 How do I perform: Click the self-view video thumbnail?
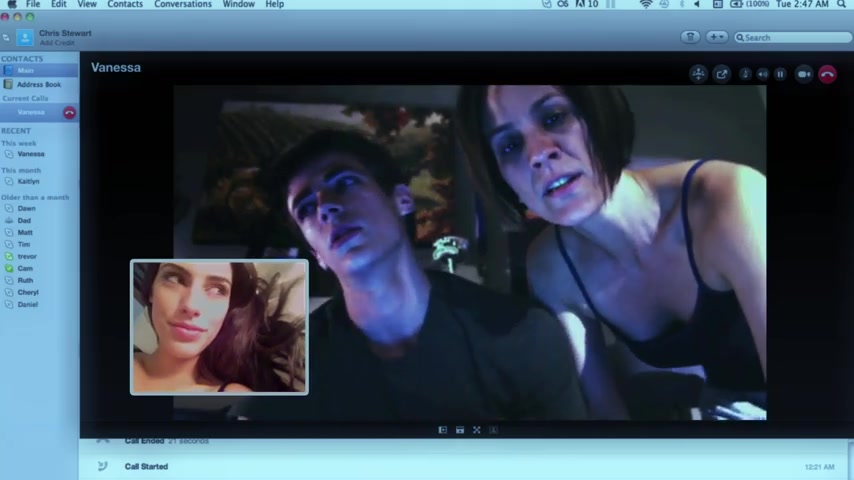219,327
